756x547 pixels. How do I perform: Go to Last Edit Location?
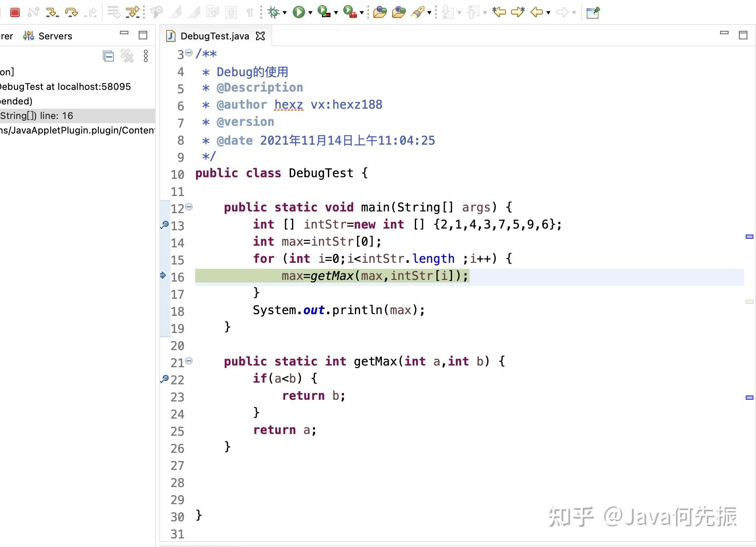pyautogui.click(x=499, y=12)
